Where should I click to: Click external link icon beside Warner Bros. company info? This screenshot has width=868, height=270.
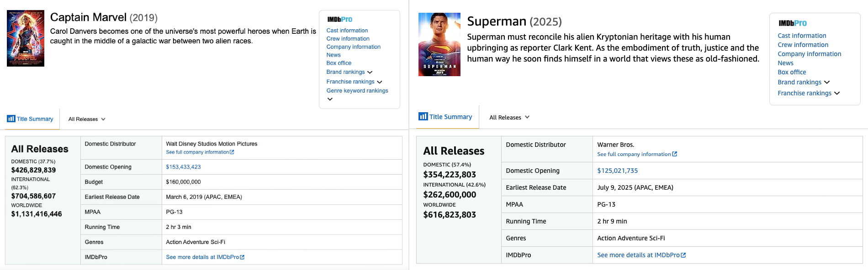pyautogui.click(x=675, y=154)
